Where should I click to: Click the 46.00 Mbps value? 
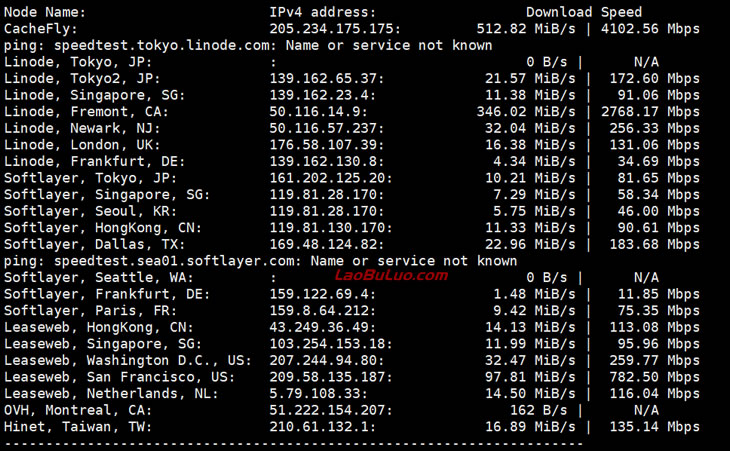coord(659,211)
